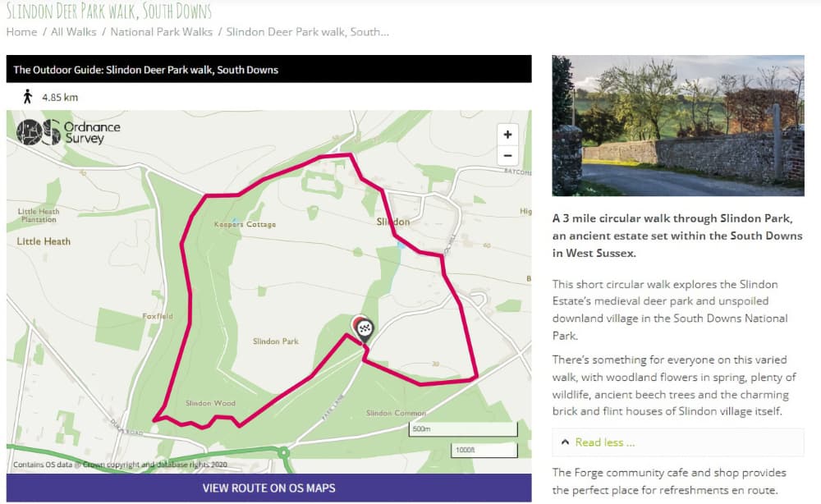The width and height of the screenshot is (821, 504).
Task: Zoom out of the map
Action: point(507,155)
